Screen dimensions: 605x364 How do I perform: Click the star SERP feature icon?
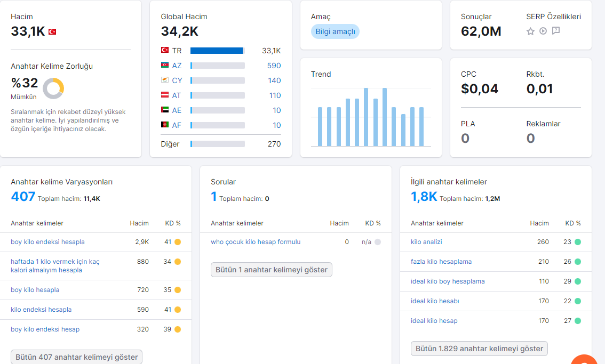(x=530, y=31)
